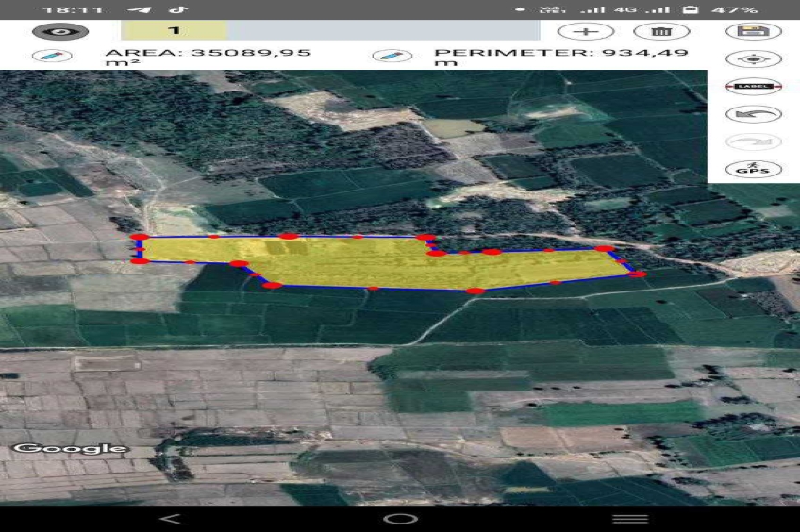Tap the AREA value text
This screenshot has width=800, height=532.
(208, 57)
